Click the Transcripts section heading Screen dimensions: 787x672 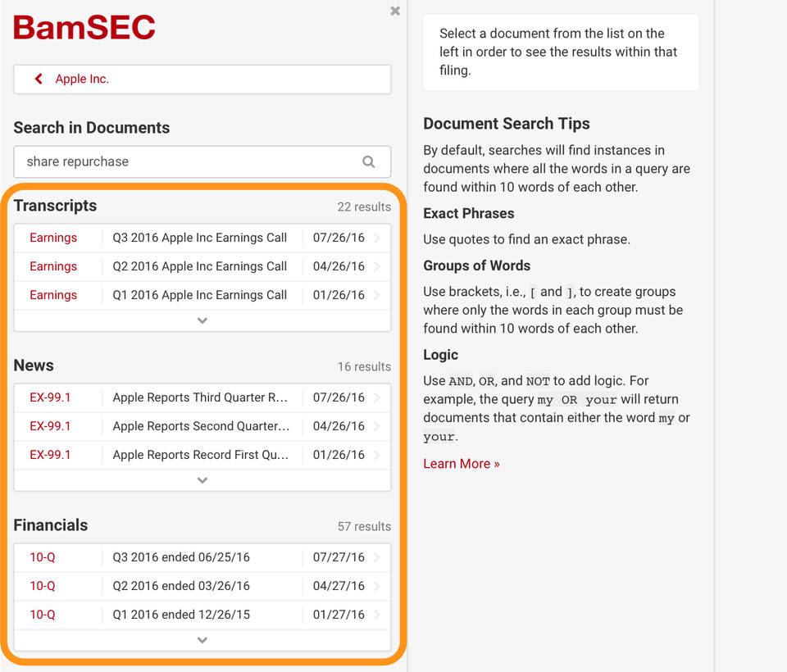tap(55, 206)
